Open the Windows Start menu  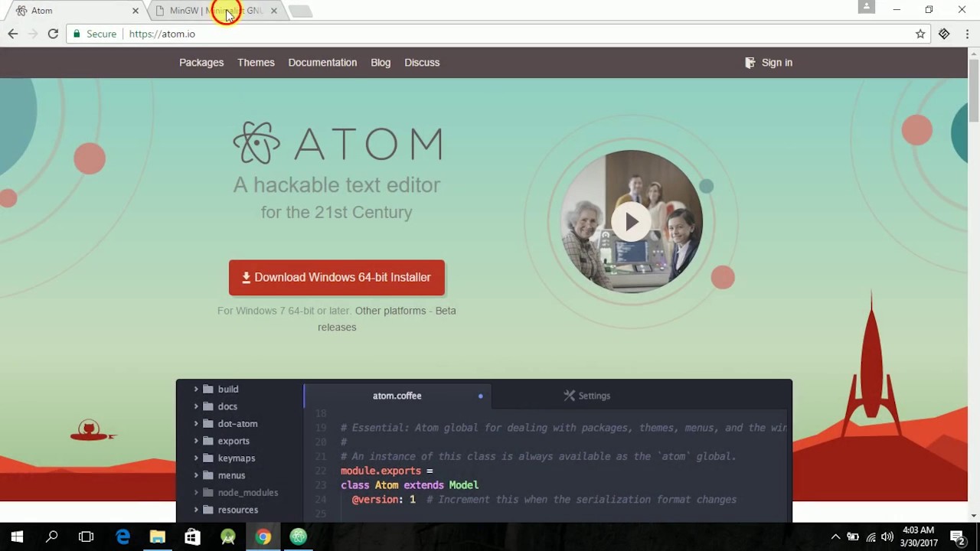pyautogui.click(x=17, y=537)
